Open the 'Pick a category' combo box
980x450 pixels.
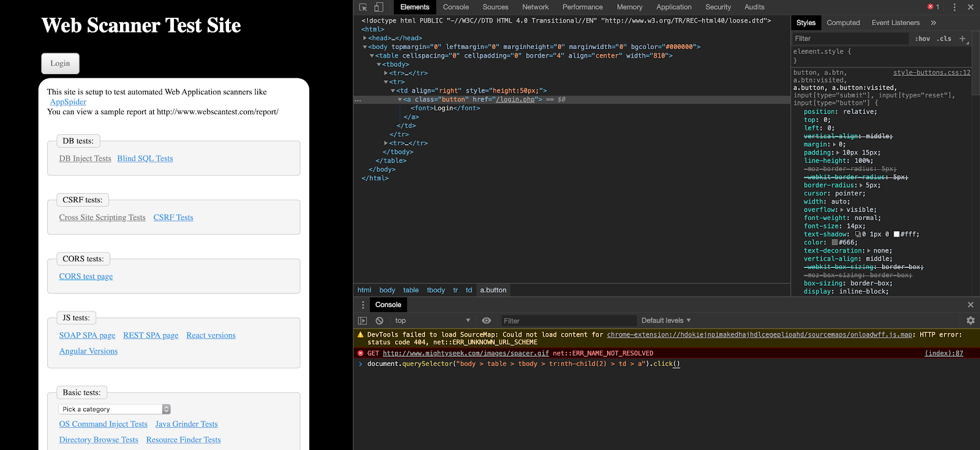tap(115, 409)
